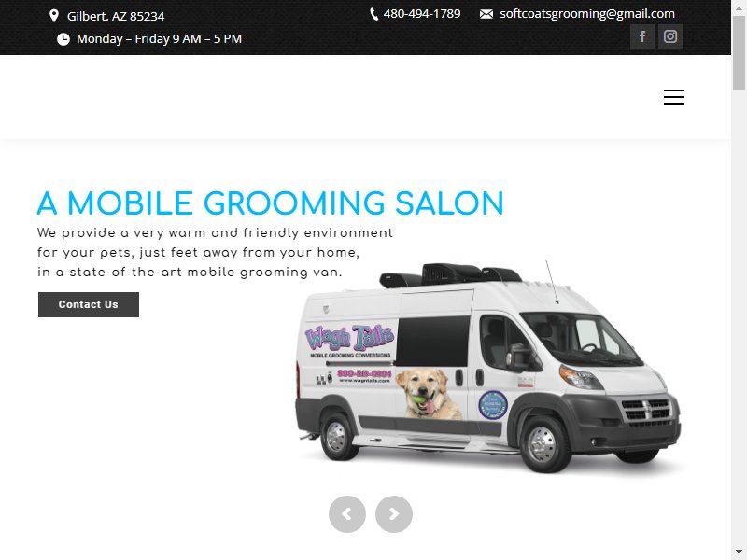Open the hamburger navigation menu
Viewport: 747px width, 560px height.
[x=674, y=97]
